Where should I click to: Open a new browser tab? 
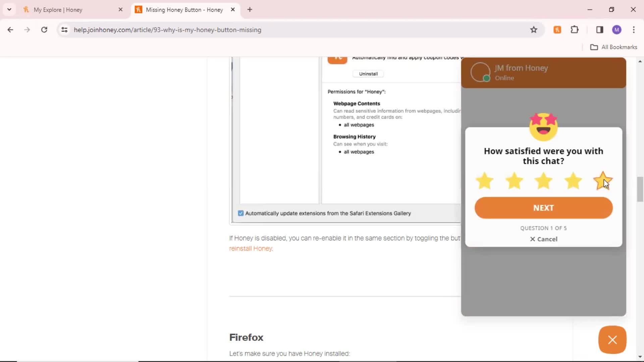[x=250, y=10]
